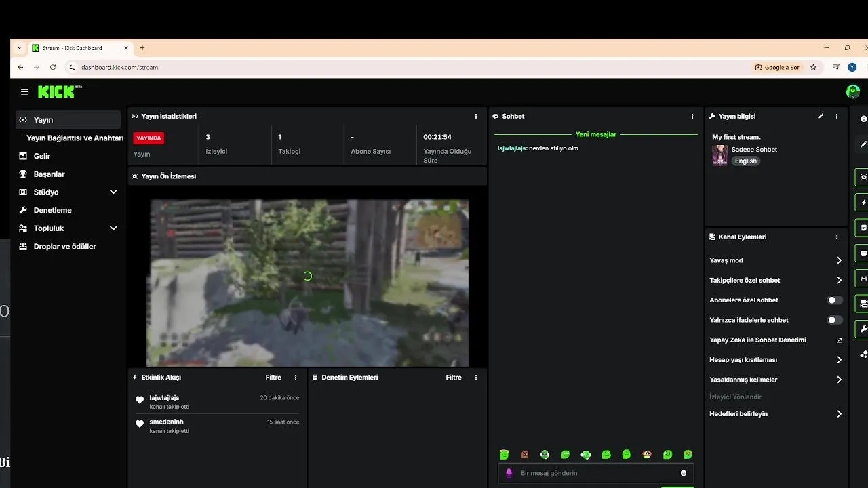Image resolution: width=868 pixels, height=488 pixels.
Task: Bookmark page with the star icon
Action: coord(813,68)
